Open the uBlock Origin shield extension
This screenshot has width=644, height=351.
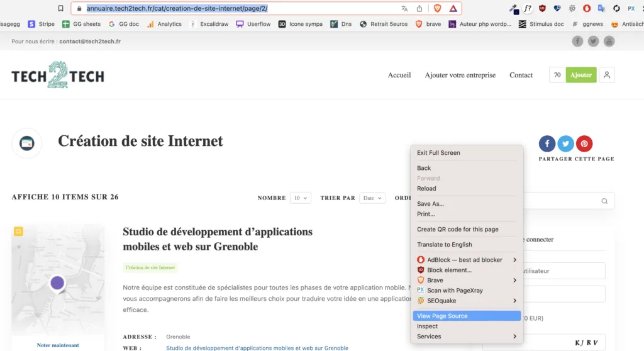tap(542, 8)
